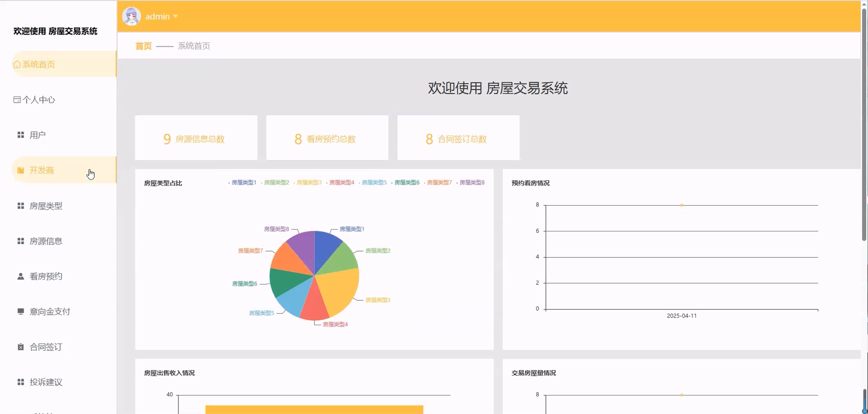
Task: Toggle 房屋类型4 legend entry off
Action: pos(341,182)
